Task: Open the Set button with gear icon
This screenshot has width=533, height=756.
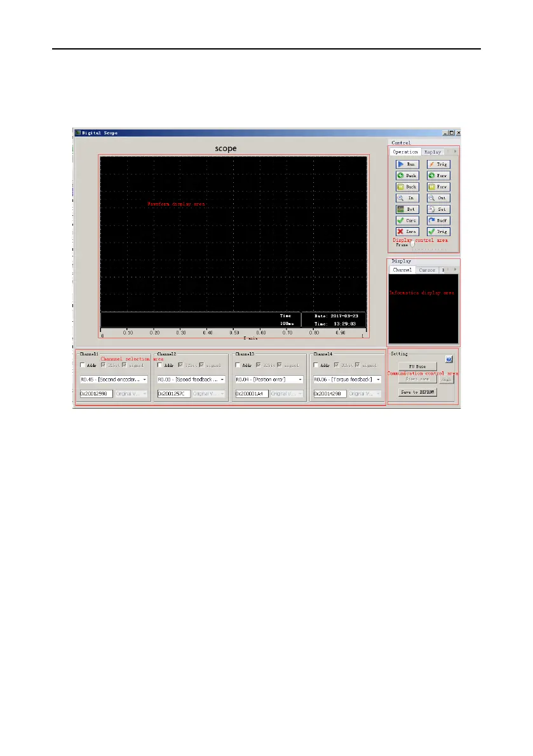Action: click(438, 209)
